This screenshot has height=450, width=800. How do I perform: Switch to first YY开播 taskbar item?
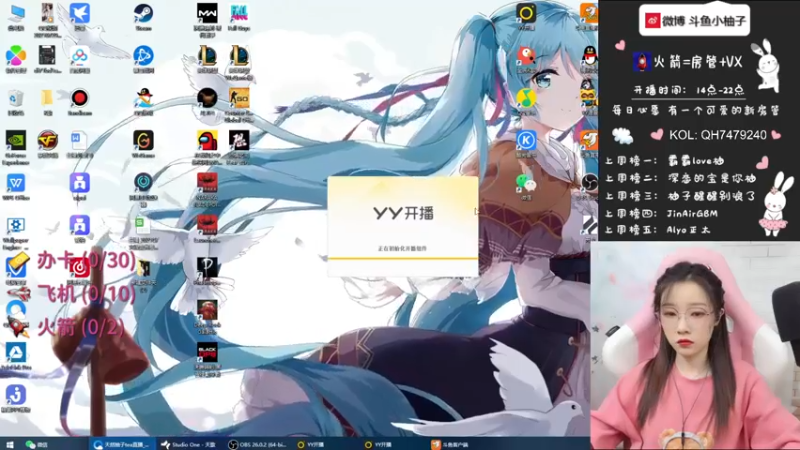(x=311, y=444)
